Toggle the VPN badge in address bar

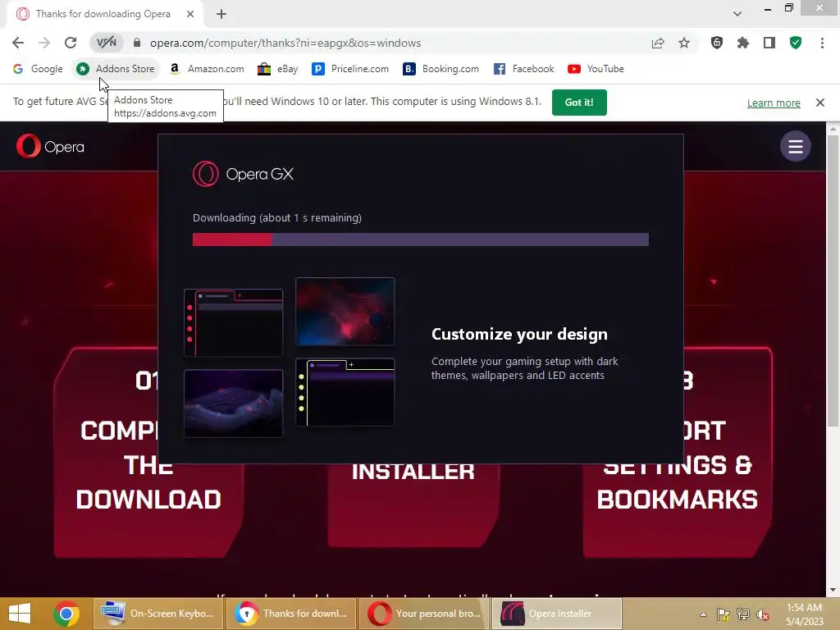point(106,43)
